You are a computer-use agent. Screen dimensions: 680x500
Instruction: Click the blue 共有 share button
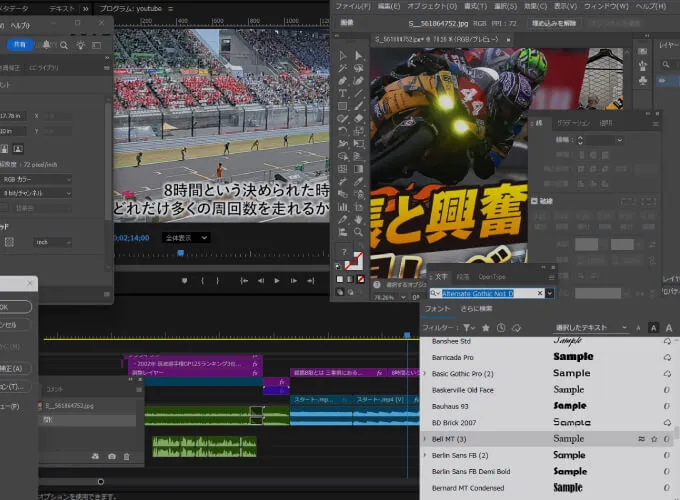[x=20, y=45]
